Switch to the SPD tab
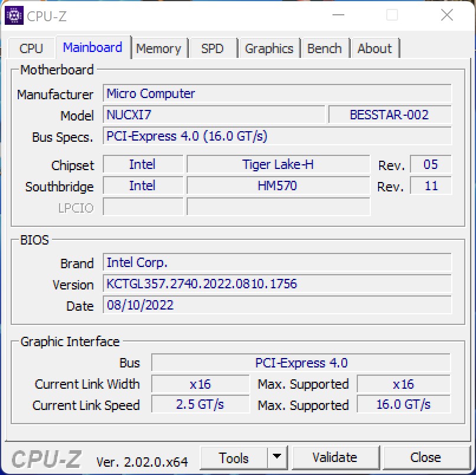 coord(213,48)
